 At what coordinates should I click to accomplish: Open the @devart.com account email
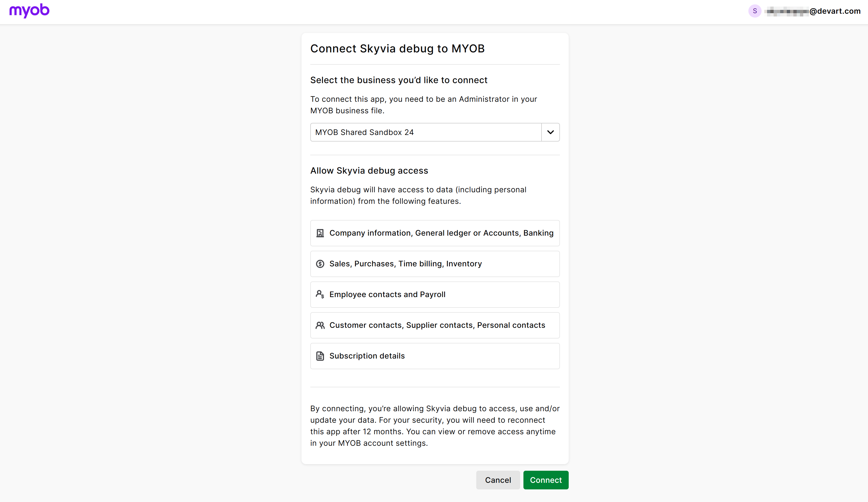(x=812, y=11)
